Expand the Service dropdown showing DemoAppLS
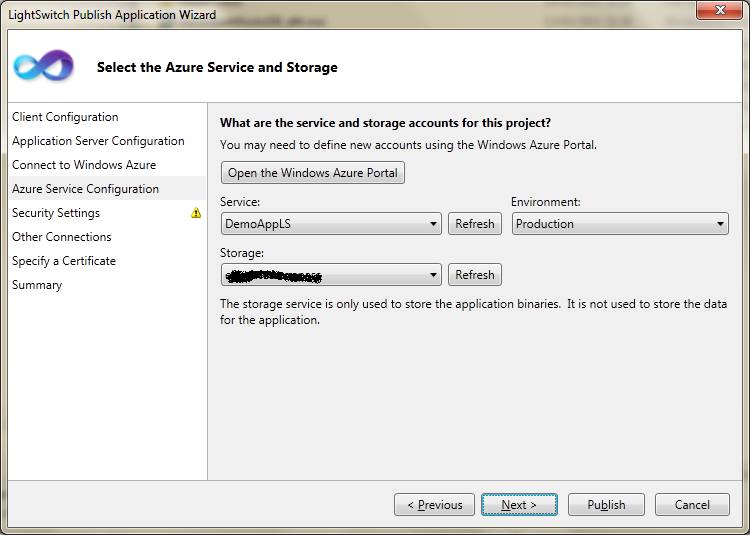The width and height of the screenshot is (750, 535). pyautogui.click(x=331, y=224)
